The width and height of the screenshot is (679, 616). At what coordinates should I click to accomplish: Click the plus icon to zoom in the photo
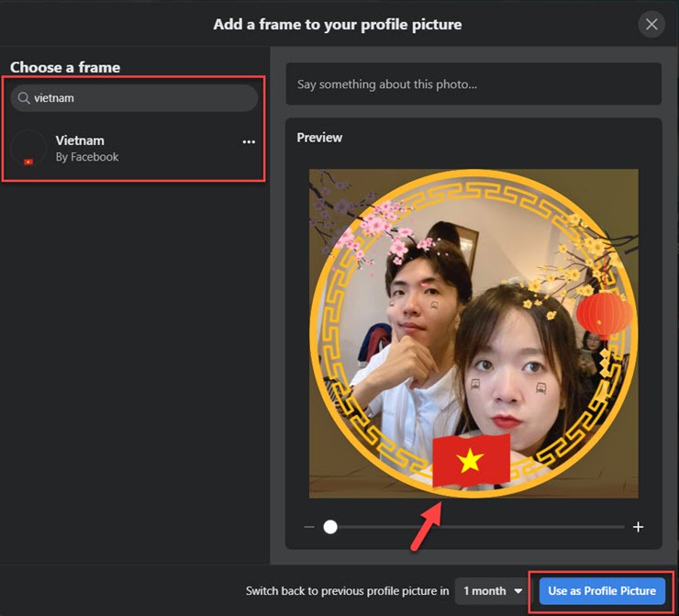[638, 527]
